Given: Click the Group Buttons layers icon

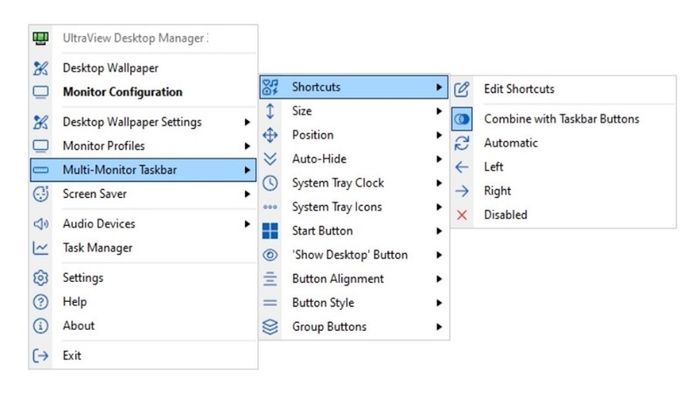Looking at the screenshot, I should 270,327.
